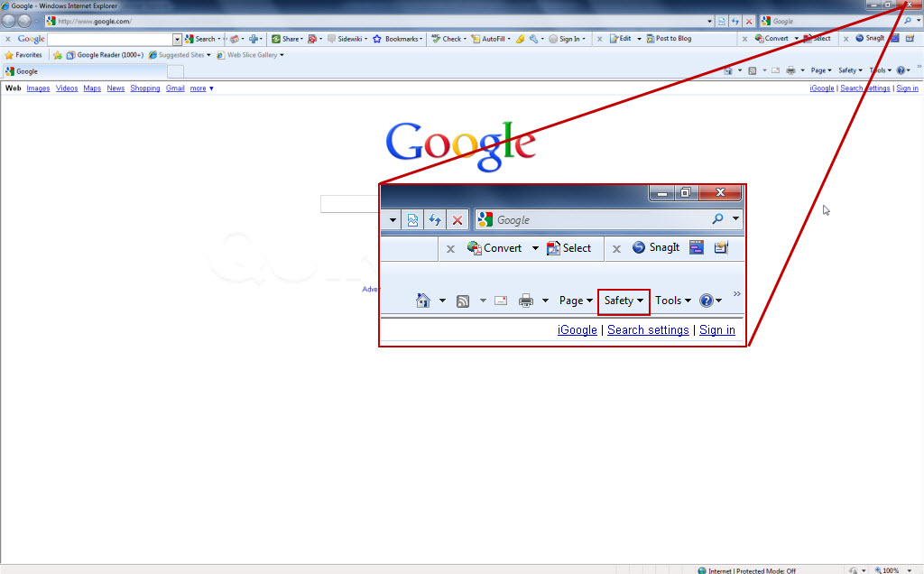Open the Favorites star button

click(23, 55)
